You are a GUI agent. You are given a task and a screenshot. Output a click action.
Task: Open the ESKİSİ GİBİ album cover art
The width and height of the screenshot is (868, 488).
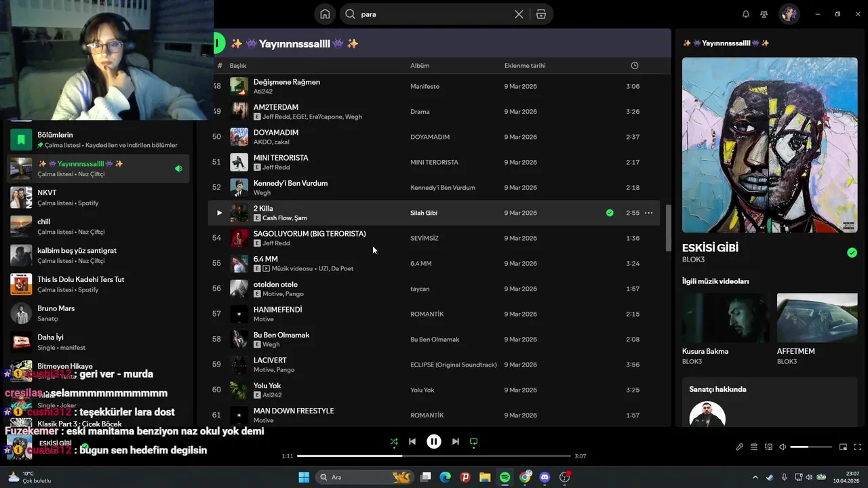click(x=770, y=145)
